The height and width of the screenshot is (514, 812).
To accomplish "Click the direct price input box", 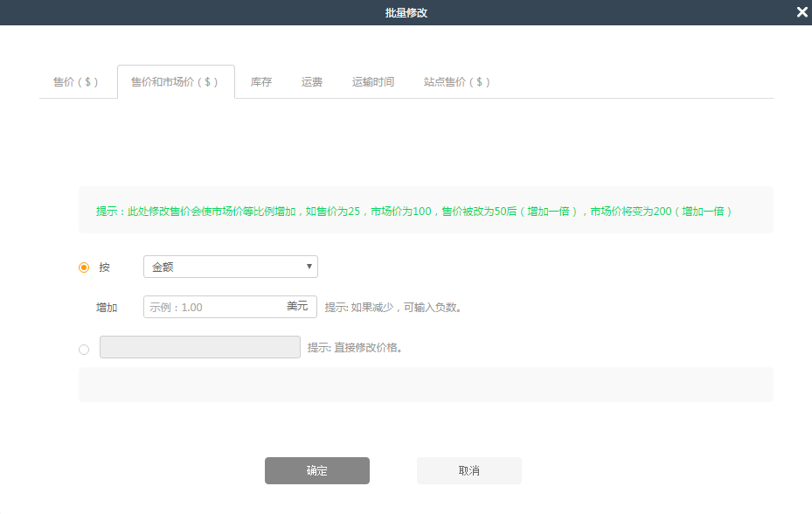I will pyautogui.click(x=199, y=347).
